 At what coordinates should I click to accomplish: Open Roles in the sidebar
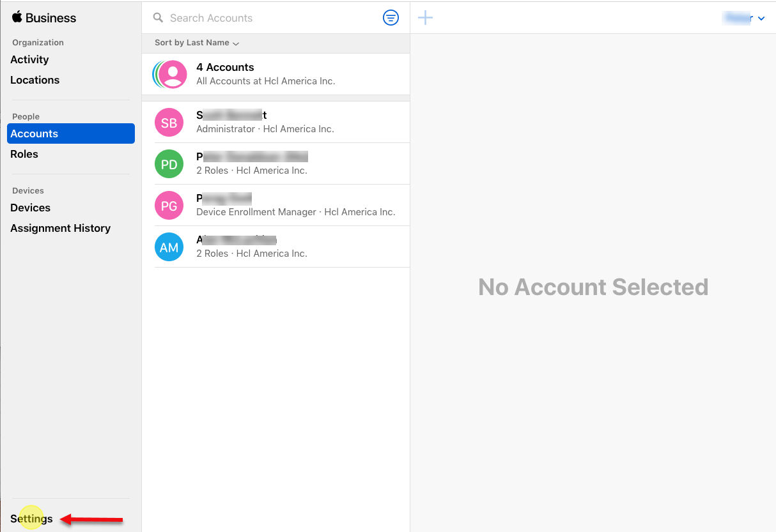24,154
